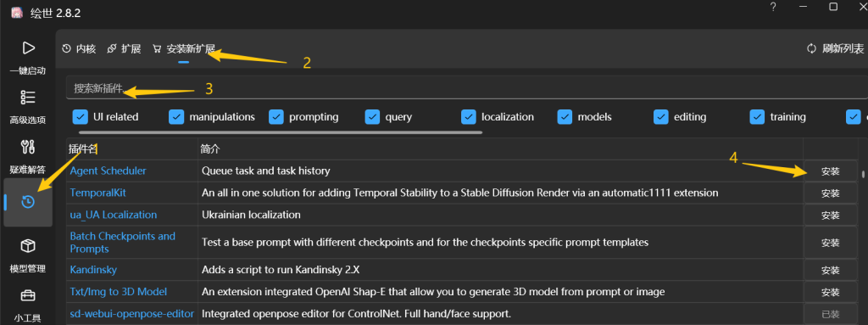Viewport: 868px width, 325px height.
Task: Install ua_UA Localization plugin
Action: (x=831, y=216)
